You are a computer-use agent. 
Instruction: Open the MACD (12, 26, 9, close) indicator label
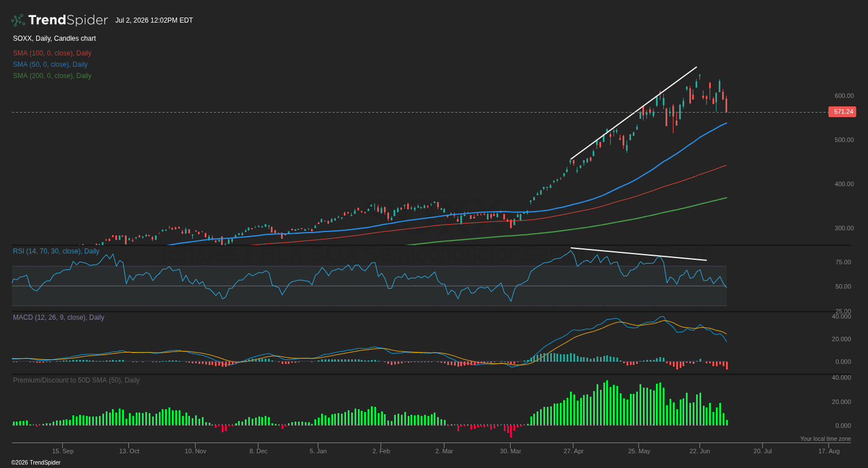(x=58, y=317)
